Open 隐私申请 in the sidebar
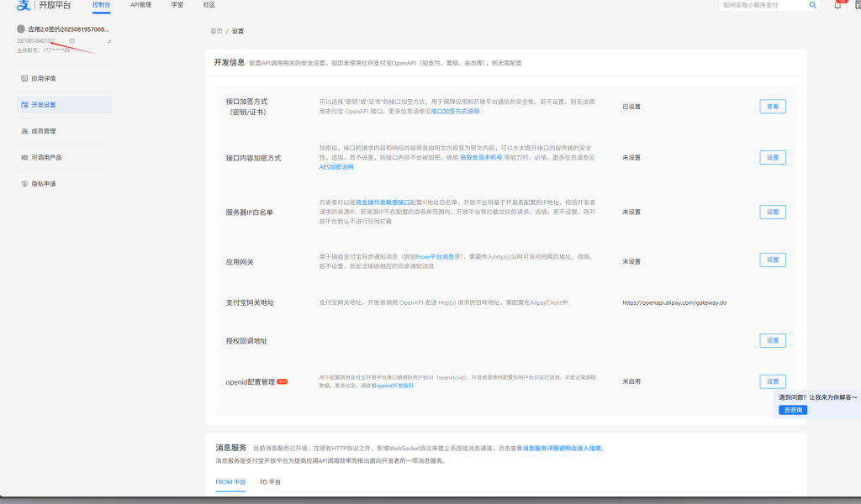The width and height of the screenshot is (861, 504). [43, 183]
